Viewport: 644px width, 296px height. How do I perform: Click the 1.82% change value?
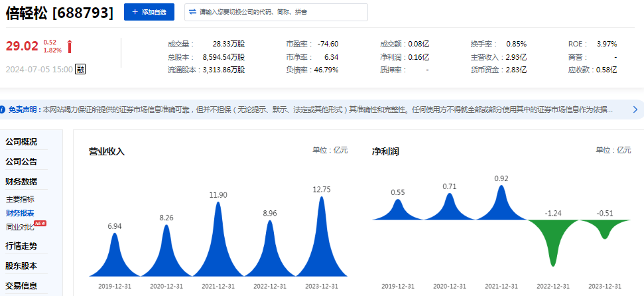(52, 50)
